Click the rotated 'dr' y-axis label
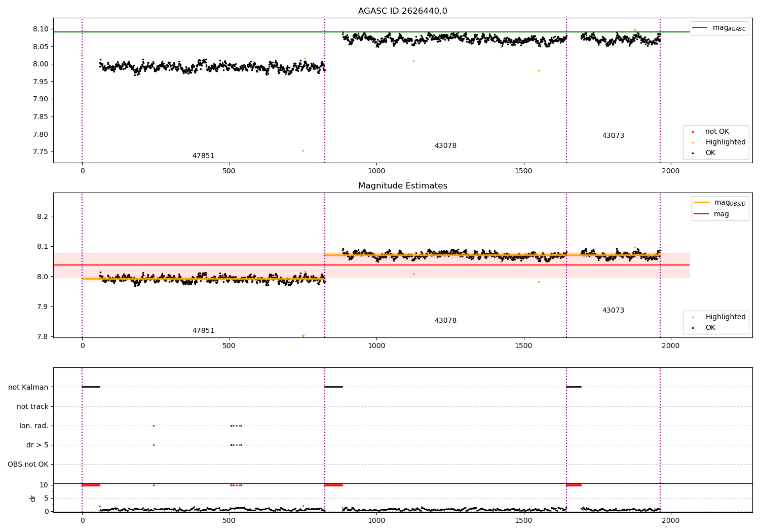This screenshot has height=532, width=760. tap(33, 498)
